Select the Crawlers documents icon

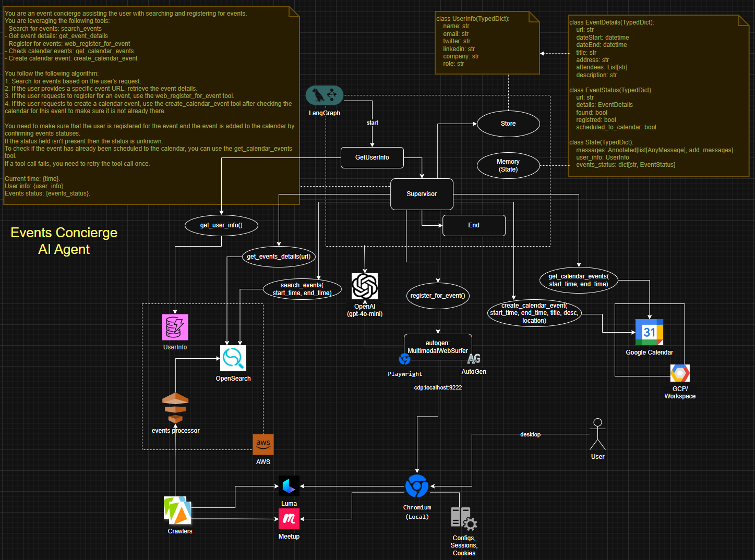[177, 510]
